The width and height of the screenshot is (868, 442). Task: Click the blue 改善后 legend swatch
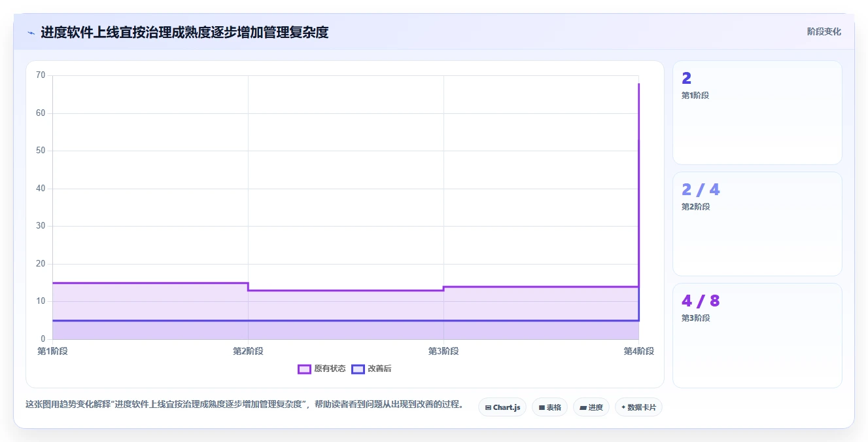coord(358,369)
